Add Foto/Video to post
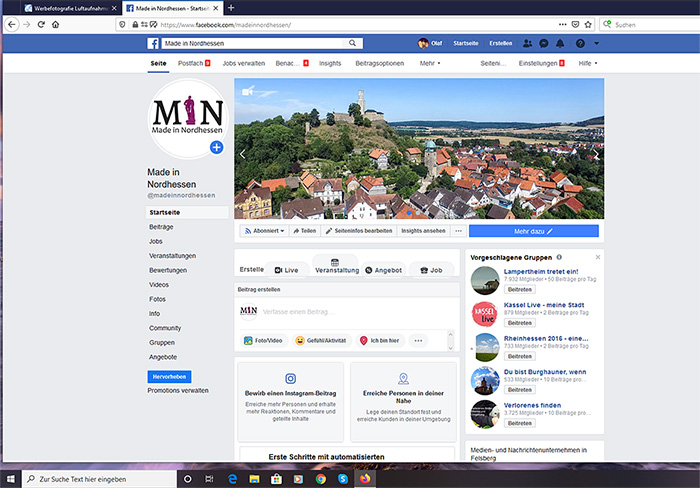 click(264, 341)
